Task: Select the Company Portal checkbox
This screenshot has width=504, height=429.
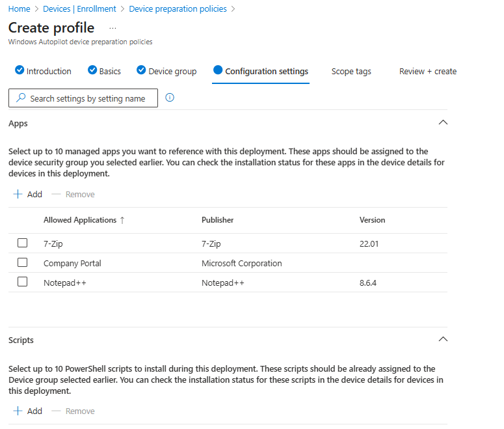Action: 23,262
